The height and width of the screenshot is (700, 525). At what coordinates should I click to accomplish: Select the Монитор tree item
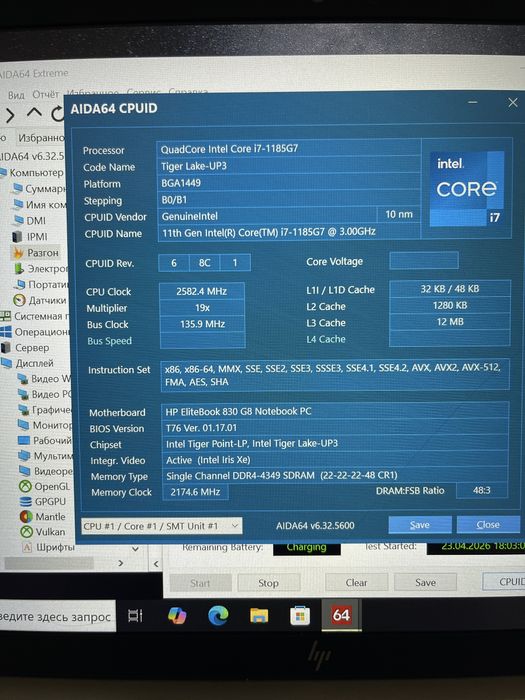point(52,425)
